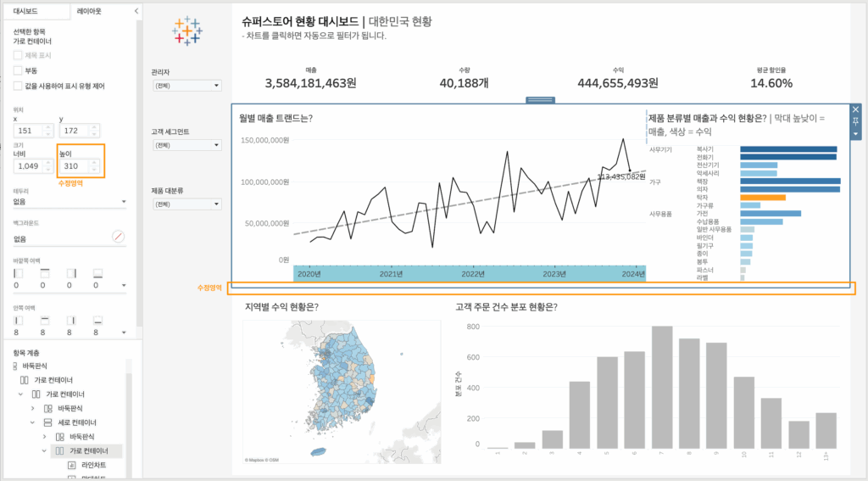Select 라인차트 in the item hierarchy
868x481 pixels.
click(x=92, y=466)
